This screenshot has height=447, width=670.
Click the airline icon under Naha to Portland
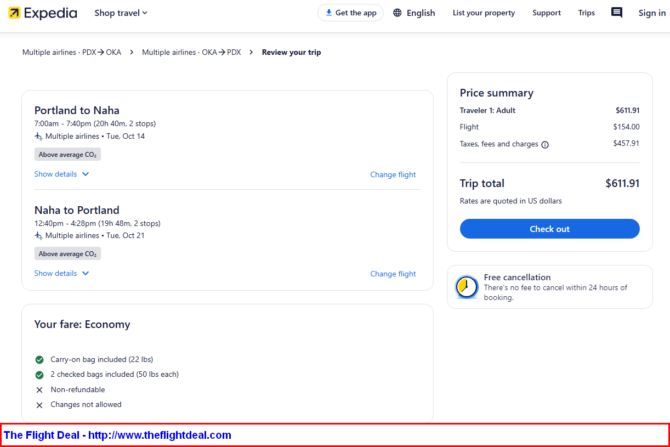[x=38, y=235]
